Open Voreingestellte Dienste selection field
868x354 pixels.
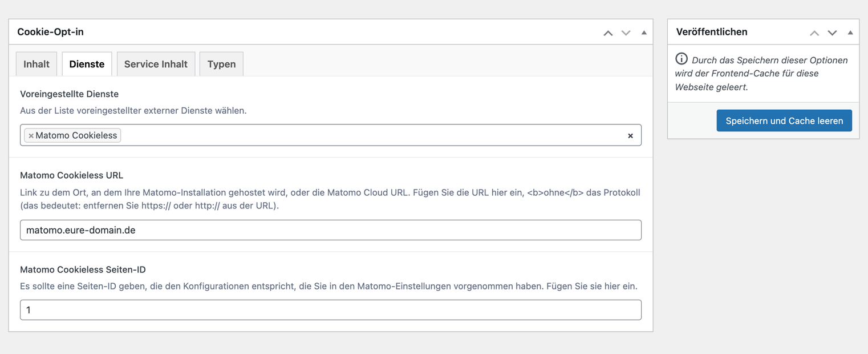[331, 135]
